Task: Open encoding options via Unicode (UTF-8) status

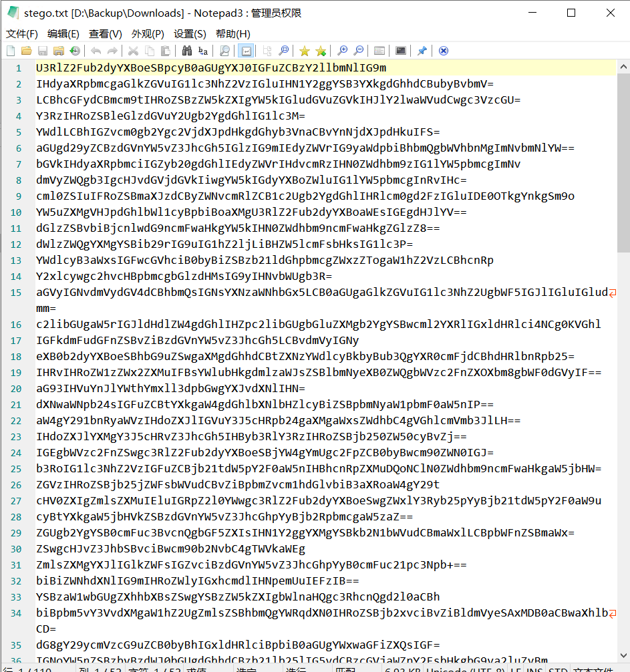Action: tap(464, 668)
